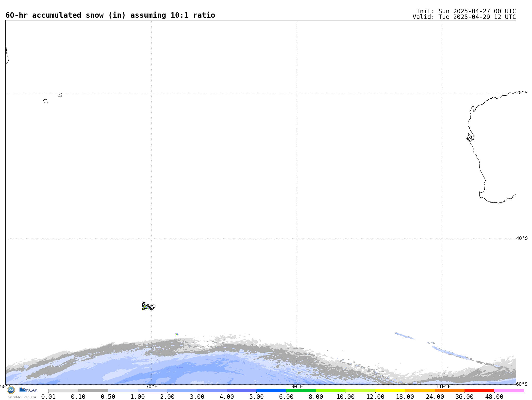Click the 90°E longitude label
Screen dimensions: 532x400
pos(297,386)
